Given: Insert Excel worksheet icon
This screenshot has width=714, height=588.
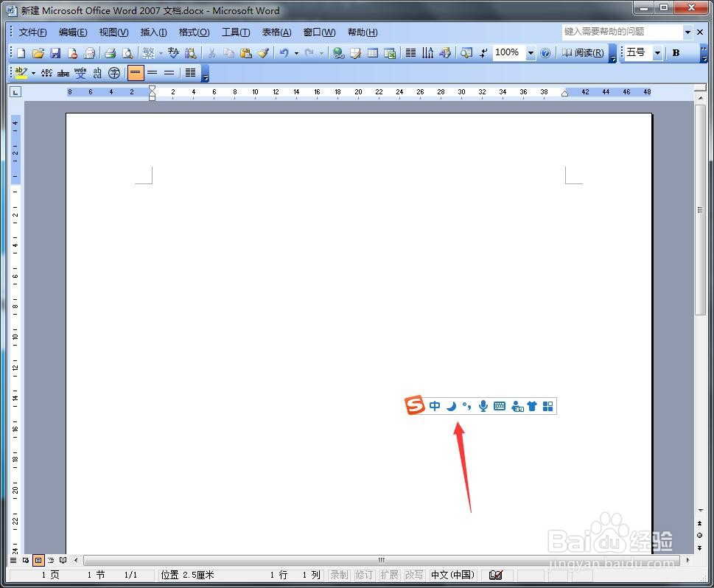Looking at the screenshot, I should [x=390, y=53].
